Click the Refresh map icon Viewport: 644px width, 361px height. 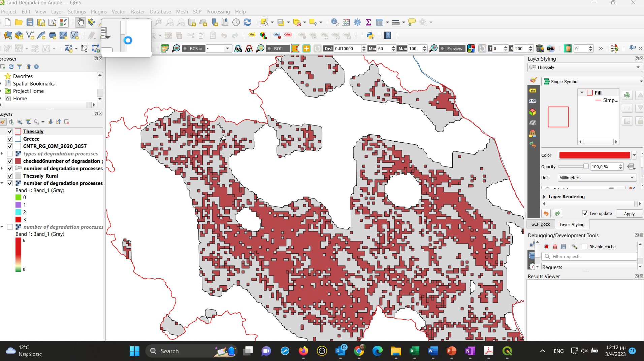[x=247, y=22]
